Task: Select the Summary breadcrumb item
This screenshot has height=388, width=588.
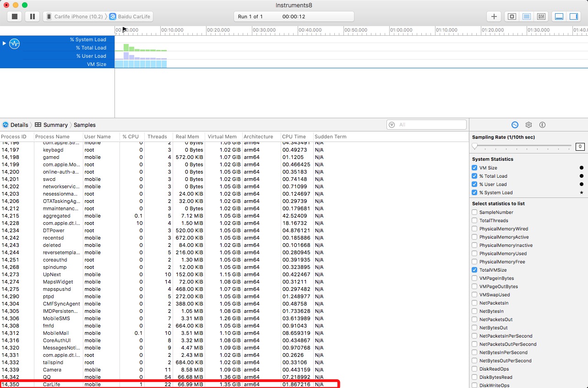Action: point(55,125)
